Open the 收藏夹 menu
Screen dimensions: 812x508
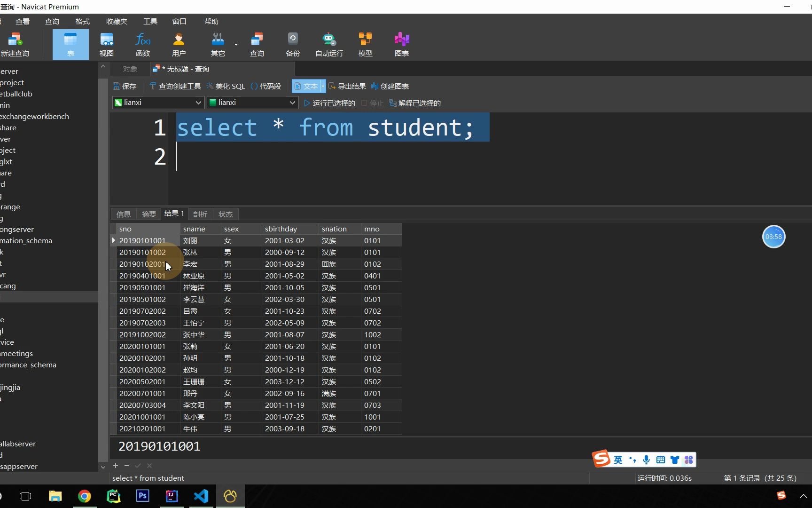coord(117,21)
